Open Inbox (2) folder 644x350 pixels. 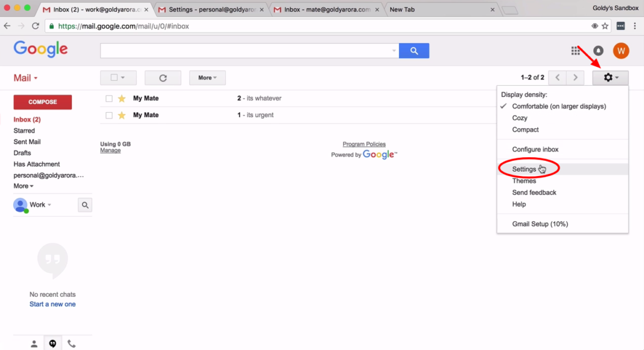tap(27, 119)
